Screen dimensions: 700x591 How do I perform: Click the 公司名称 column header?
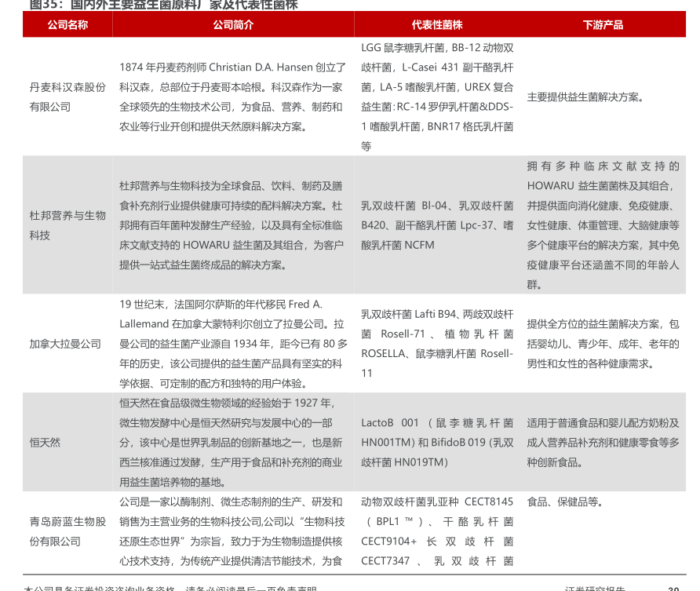67,24
